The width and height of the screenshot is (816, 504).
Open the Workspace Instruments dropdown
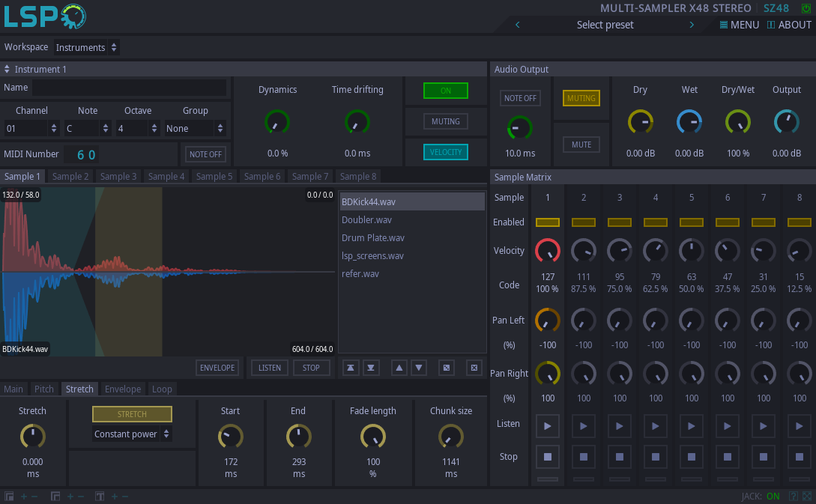(87, 47)
